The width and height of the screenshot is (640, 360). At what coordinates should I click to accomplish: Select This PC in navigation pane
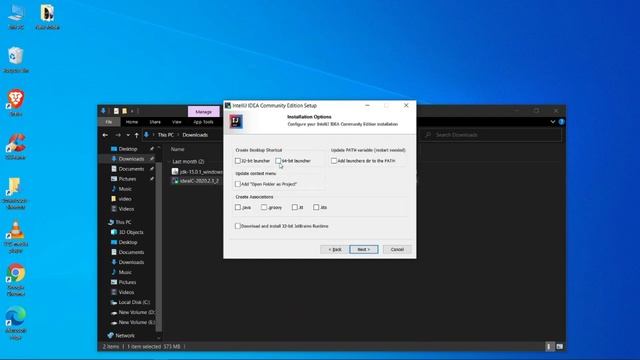pos(120,222)
